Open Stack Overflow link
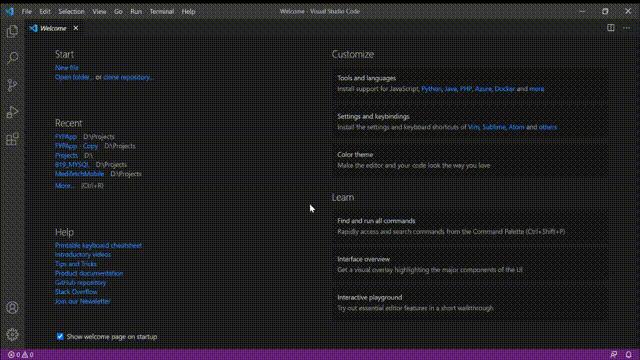 (x=76, y=292)
